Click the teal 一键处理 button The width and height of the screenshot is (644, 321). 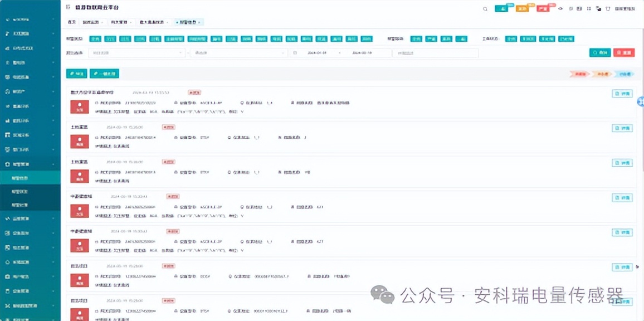coord(105,74)
